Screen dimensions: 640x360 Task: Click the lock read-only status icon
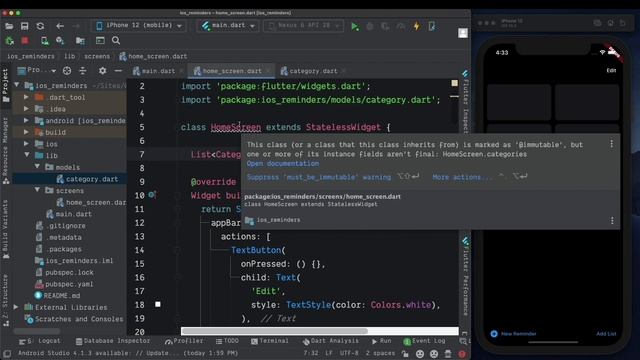point(405,354)
